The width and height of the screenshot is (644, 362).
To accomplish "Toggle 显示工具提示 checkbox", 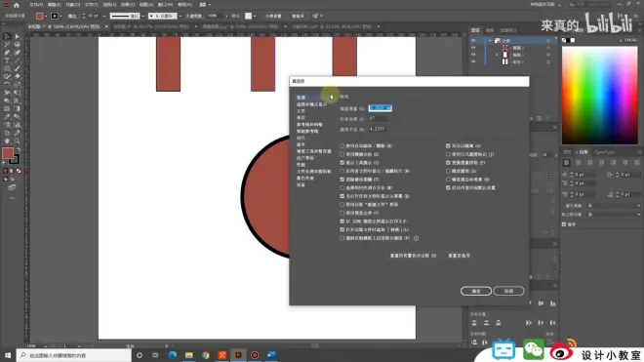I will point(342,163).
